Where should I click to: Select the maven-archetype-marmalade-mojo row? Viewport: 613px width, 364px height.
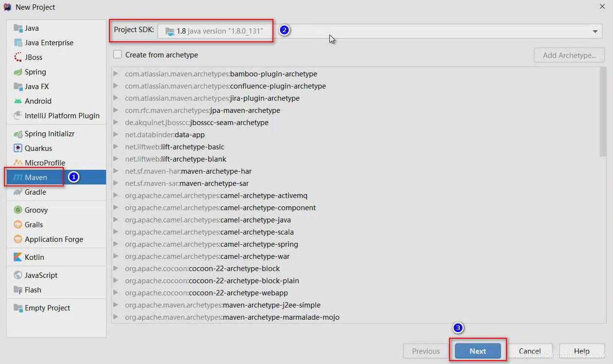point(356,317)
